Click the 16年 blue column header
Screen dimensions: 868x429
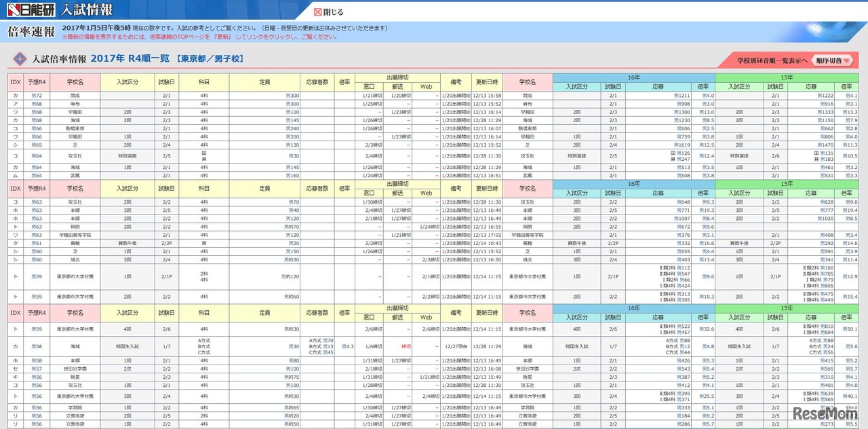pyautogui.click(x=633, y=77)
